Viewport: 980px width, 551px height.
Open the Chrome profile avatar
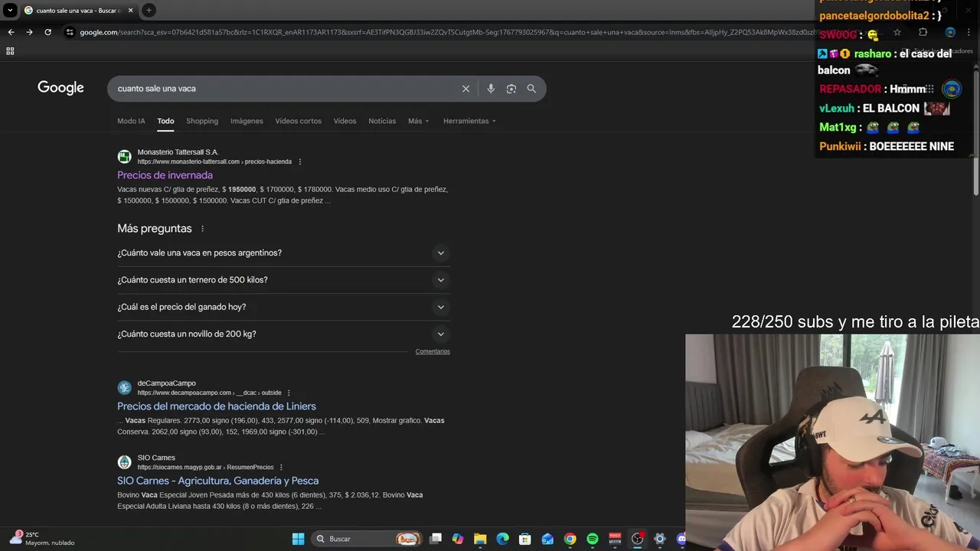point(950,32)
